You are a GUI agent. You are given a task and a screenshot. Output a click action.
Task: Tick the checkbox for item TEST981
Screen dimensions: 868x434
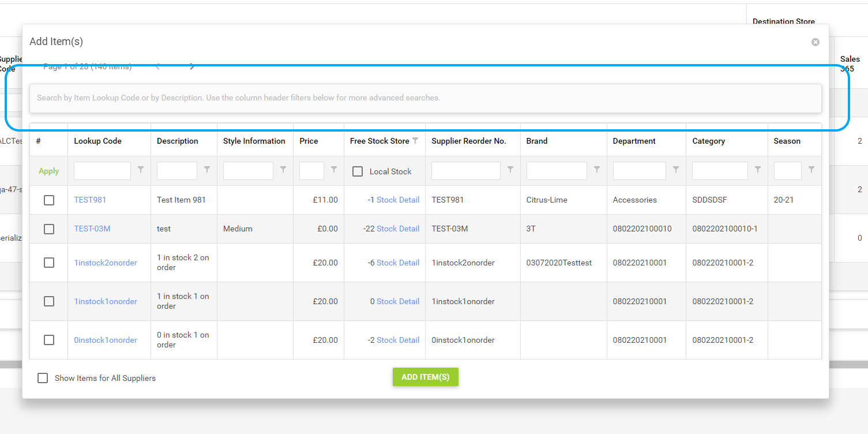point(49,200)
